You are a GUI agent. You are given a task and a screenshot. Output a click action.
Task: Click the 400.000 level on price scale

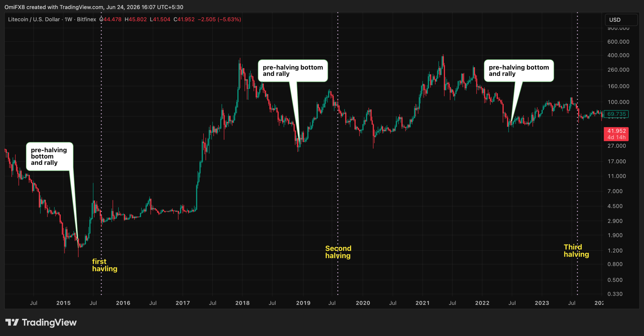(x=618, y=55)
